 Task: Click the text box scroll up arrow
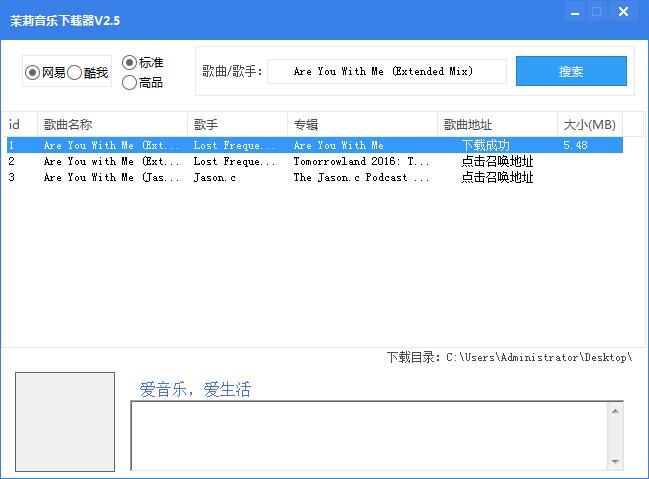(615, 411)
